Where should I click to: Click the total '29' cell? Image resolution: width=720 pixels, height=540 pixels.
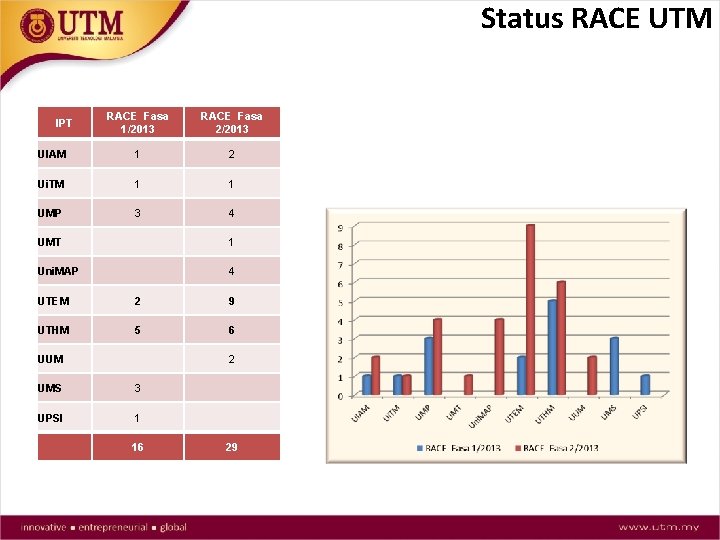tap(232, 447)
